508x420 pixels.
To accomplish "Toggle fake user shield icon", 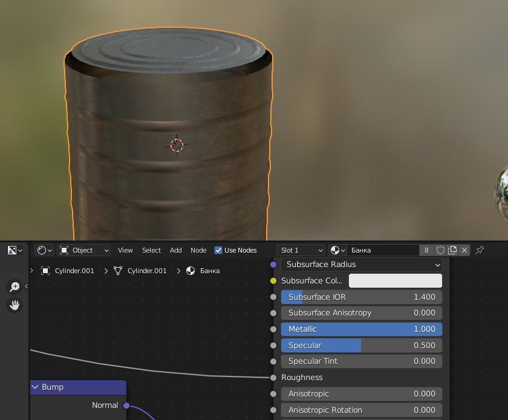I will [x=440, y=250].
